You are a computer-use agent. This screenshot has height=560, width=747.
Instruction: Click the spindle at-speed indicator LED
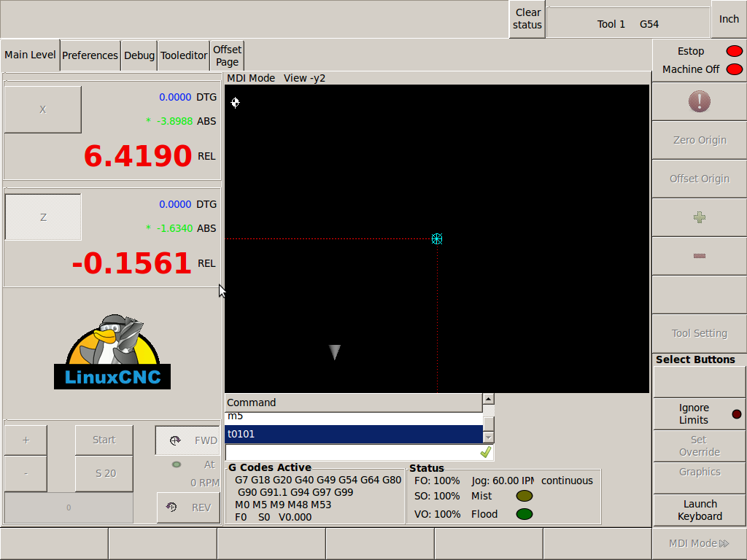coord(177,464)
